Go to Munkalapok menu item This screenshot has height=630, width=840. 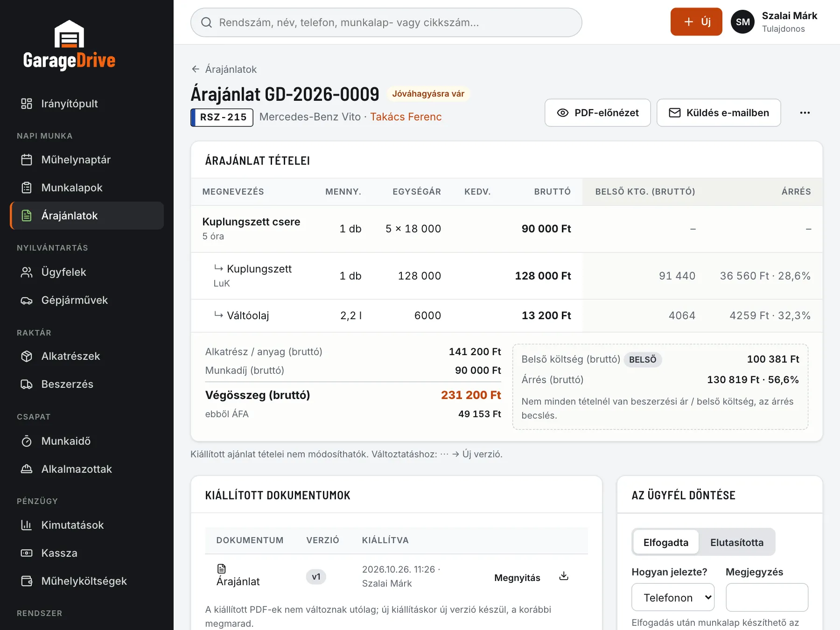[87, 188]
